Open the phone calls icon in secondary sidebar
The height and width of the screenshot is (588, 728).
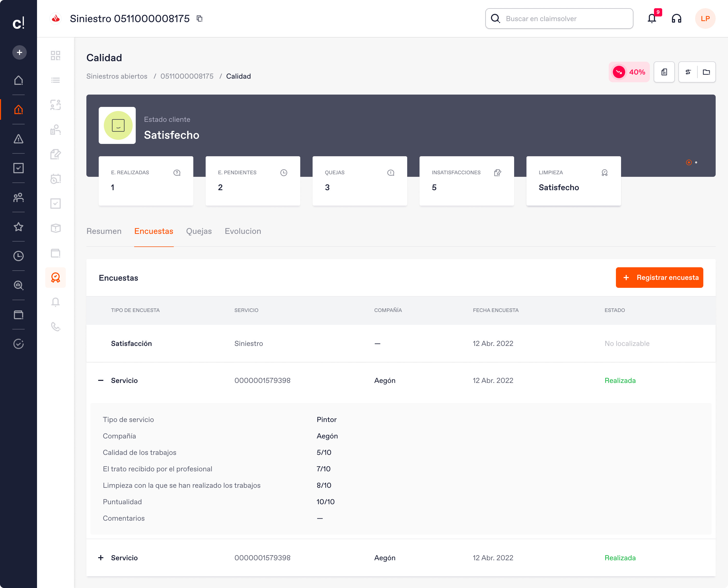tap(56, 327)
